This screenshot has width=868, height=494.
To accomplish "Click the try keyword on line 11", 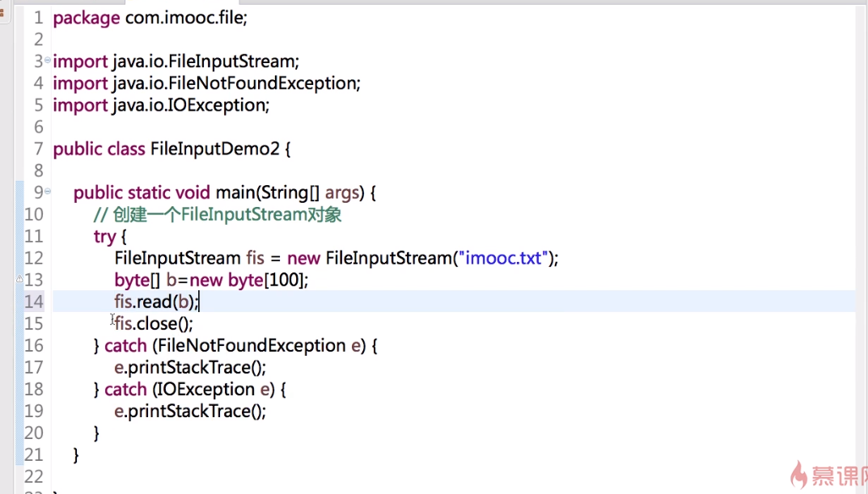I will 104,236.
